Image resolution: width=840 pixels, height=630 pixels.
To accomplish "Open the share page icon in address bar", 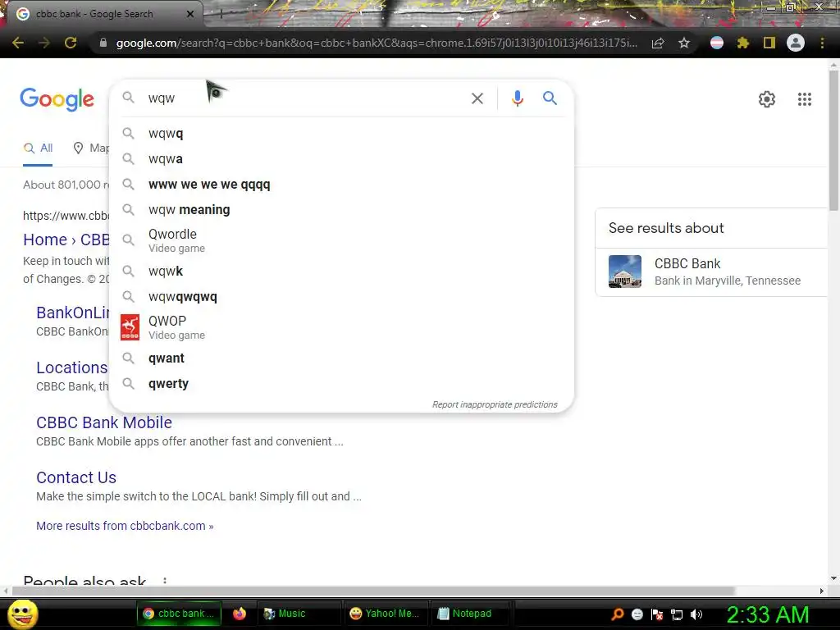I will [658, 43].
